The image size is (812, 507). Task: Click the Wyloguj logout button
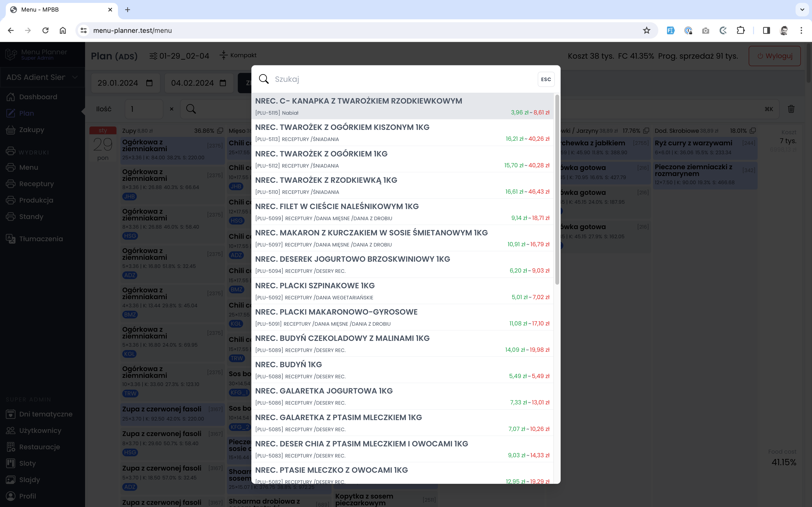coord(774,56)
